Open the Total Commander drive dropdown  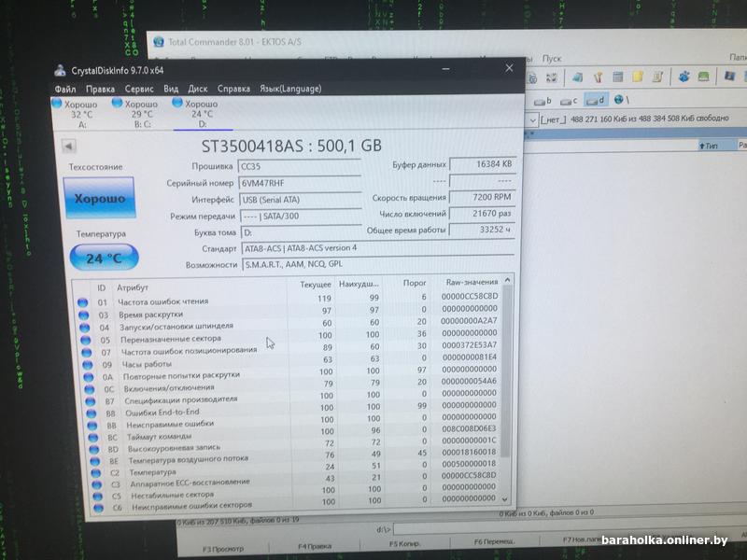coord(532,120)
